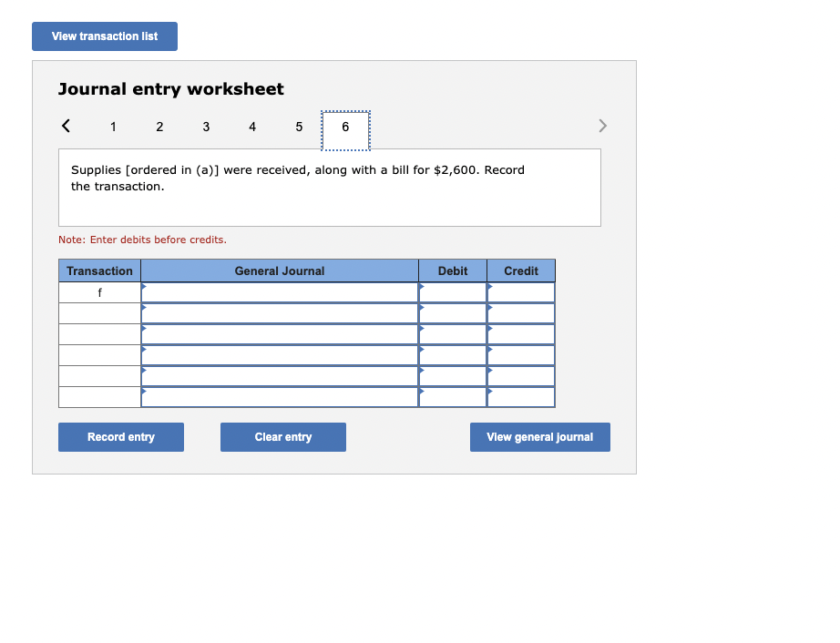Screen dimensions: 840x643
Task: Click the Clear entry button
Action: pos(282,437)
